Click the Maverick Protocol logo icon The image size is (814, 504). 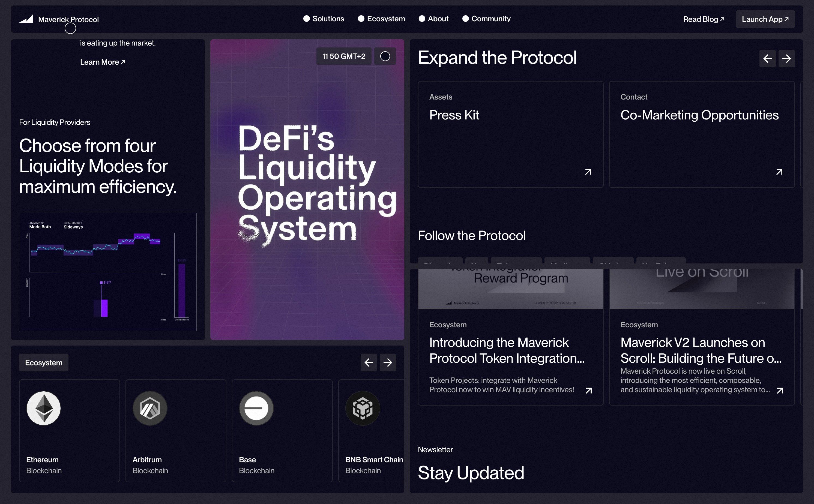click(x=26, y=19)
